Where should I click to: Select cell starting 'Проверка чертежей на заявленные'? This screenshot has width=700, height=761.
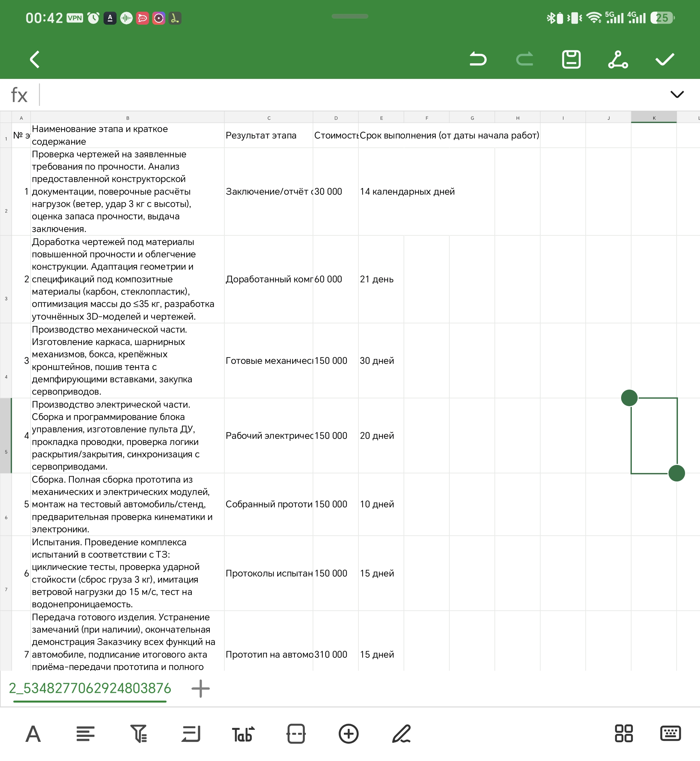point(128,192)
